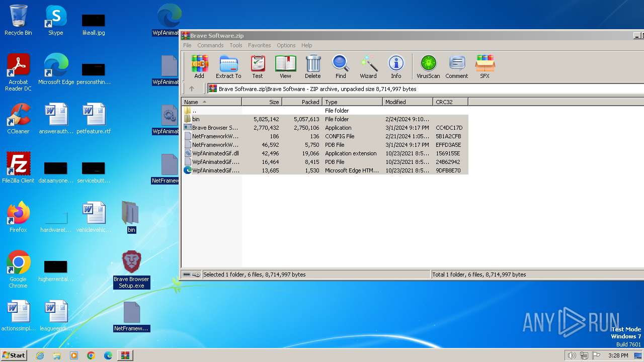Select the bin folder on the desktop
This screenshot has height=362, width=644.
click(131, 217)
